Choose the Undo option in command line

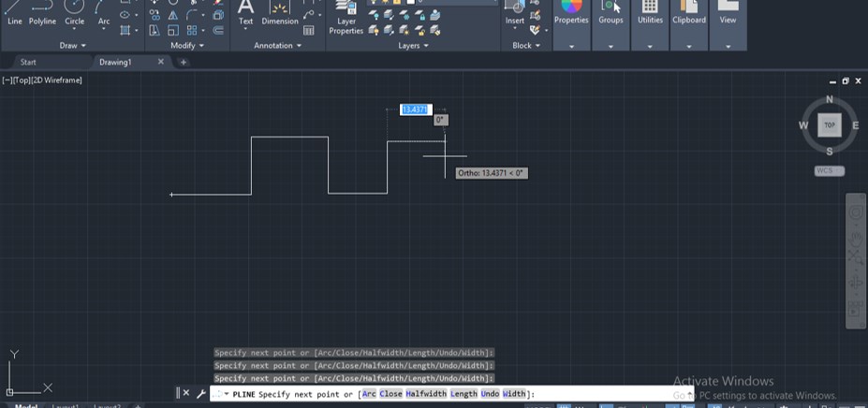click(490, 394)
